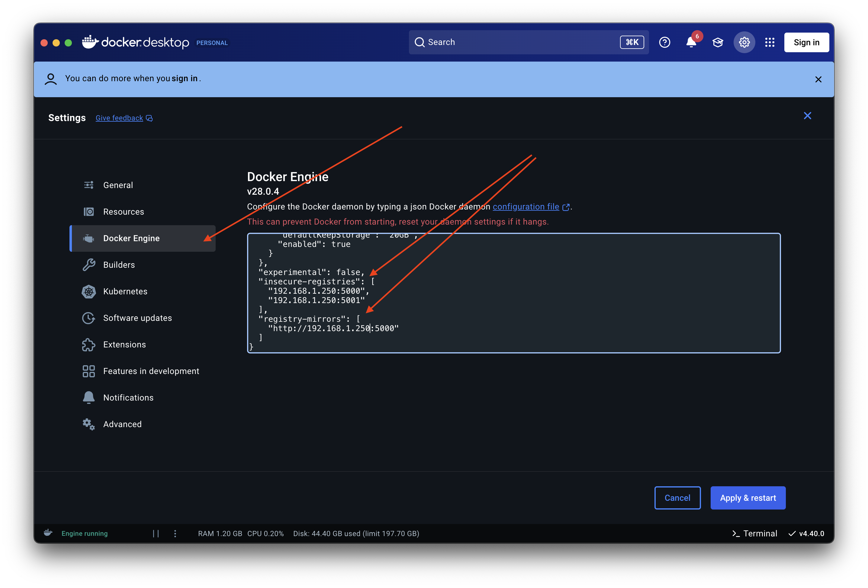Go to Builders settings
Screen dimensions: 868x588
(x=142, y=265)
